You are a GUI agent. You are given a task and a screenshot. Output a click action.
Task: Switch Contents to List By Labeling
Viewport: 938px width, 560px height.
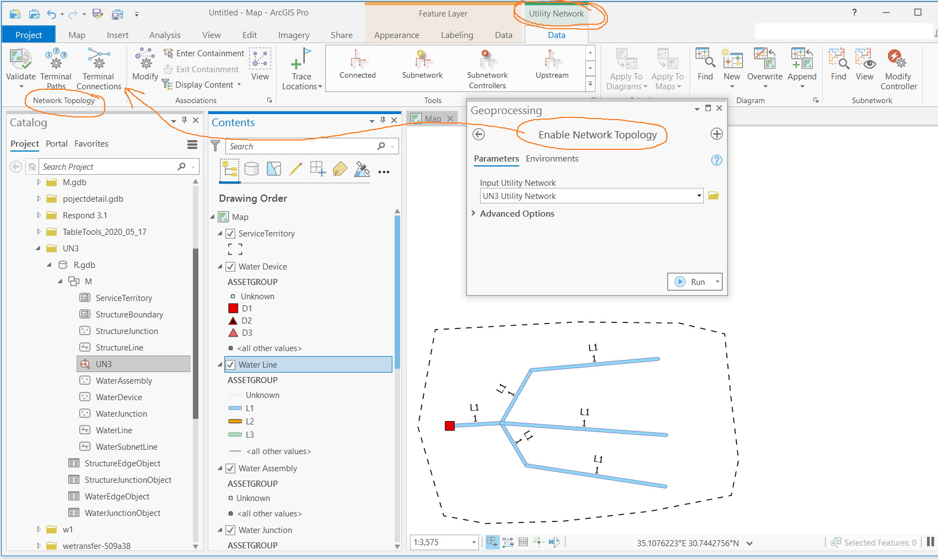340,169
